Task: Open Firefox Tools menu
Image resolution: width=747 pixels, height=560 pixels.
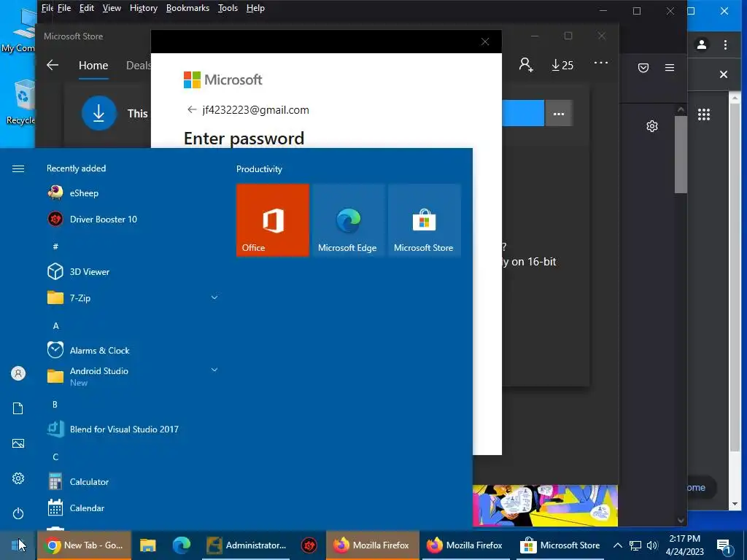Action: pos(228,8)
